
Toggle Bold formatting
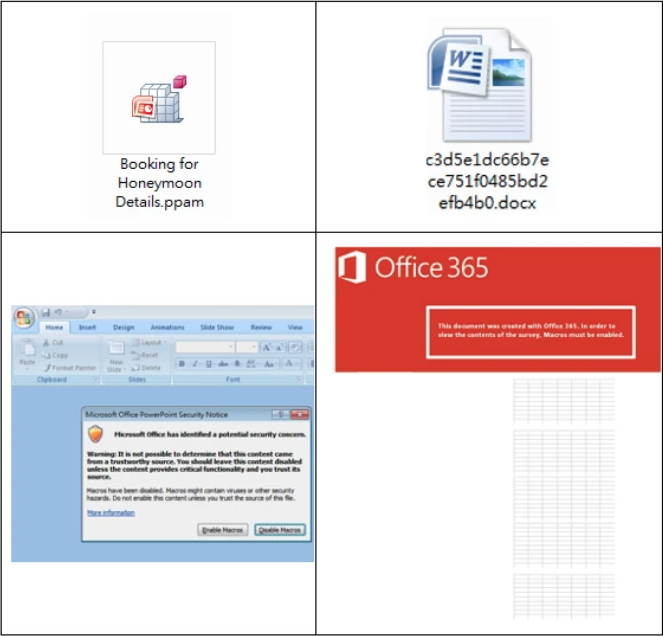(182, 364)
